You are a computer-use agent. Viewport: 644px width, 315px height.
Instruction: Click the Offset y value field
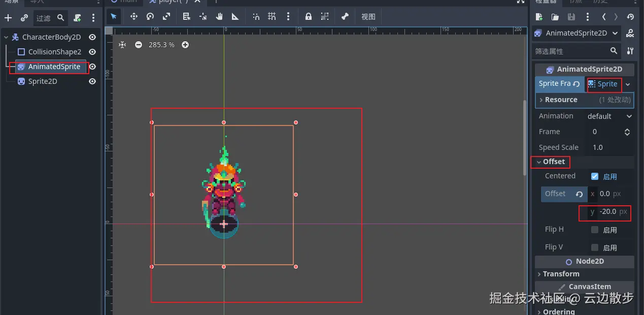pyautogui.click(x=611, y=212)
